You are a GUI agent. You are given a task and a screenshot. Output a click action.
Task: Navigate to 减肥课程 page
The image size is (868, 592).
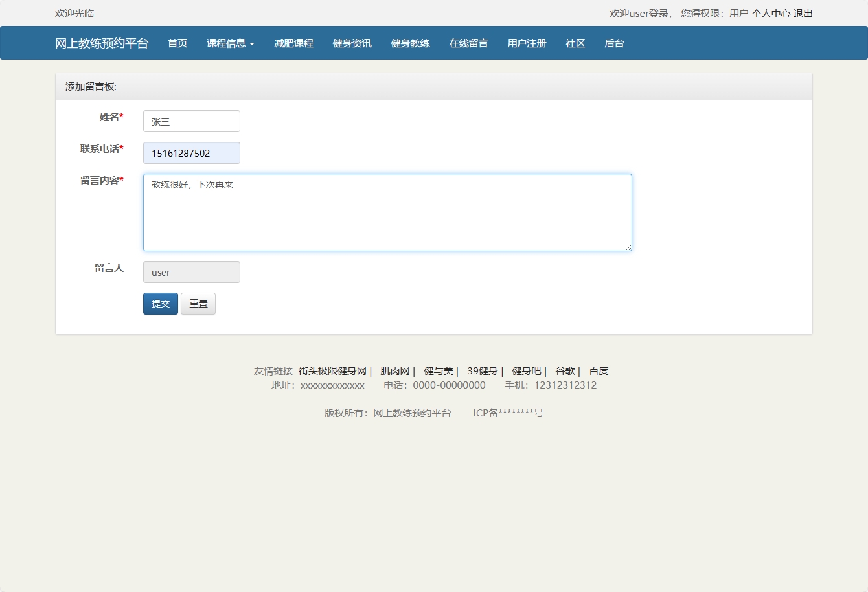[293, 43]
